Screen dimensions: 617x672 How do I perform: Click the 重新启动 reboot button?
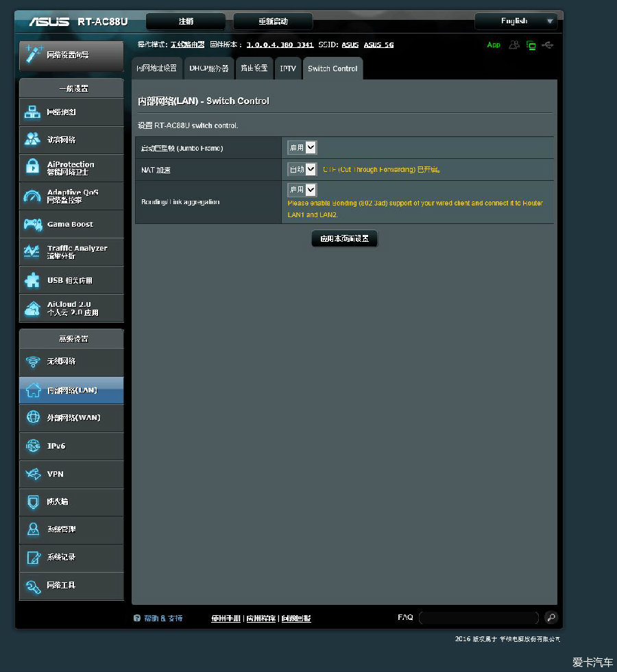tap(273, 21)
